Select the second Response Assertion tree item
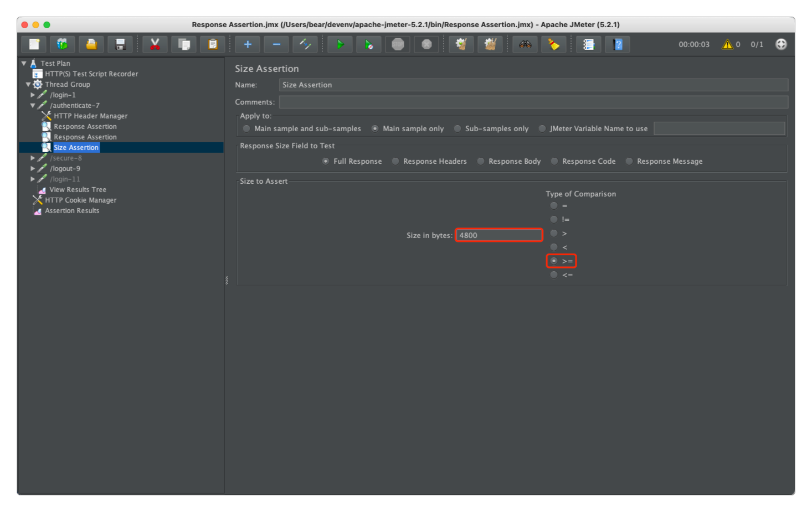The image size is (812, 512). [85, 137]
